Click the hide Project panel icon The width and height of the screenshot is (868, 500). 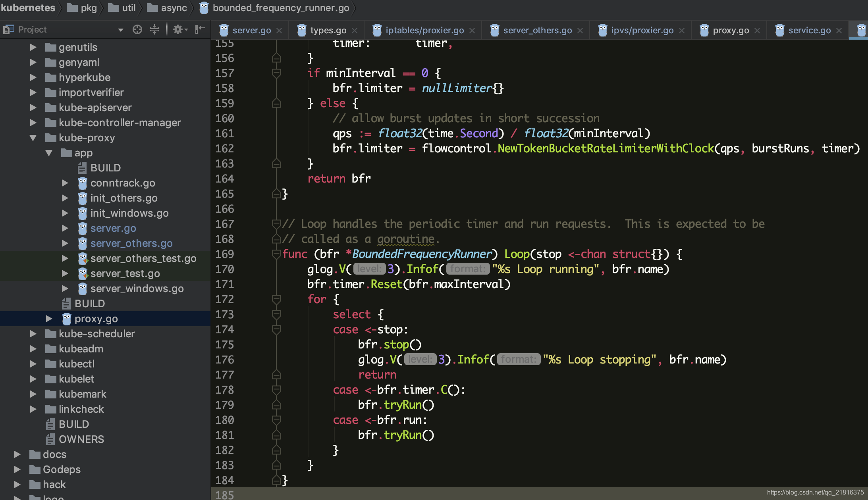200,29
